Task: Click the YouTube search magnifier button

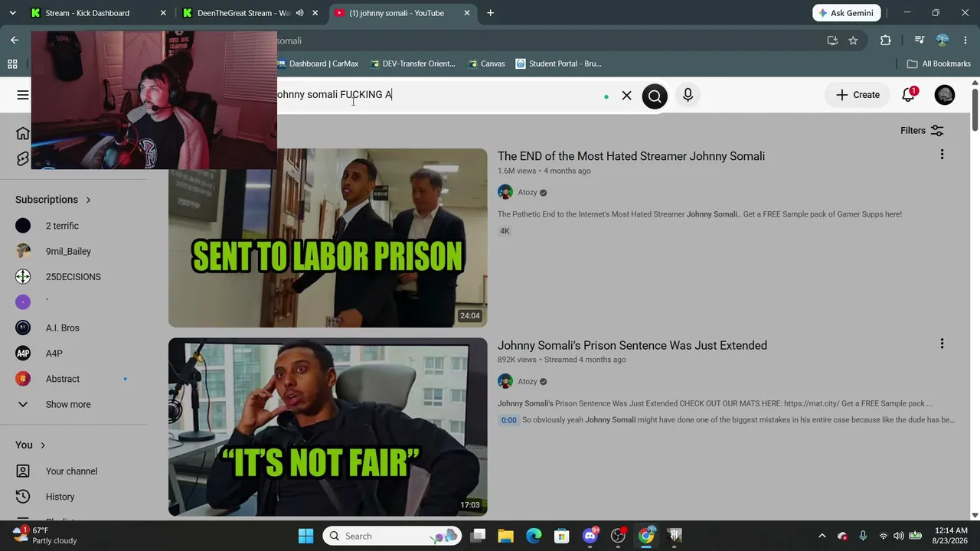Action: point(655,96)
